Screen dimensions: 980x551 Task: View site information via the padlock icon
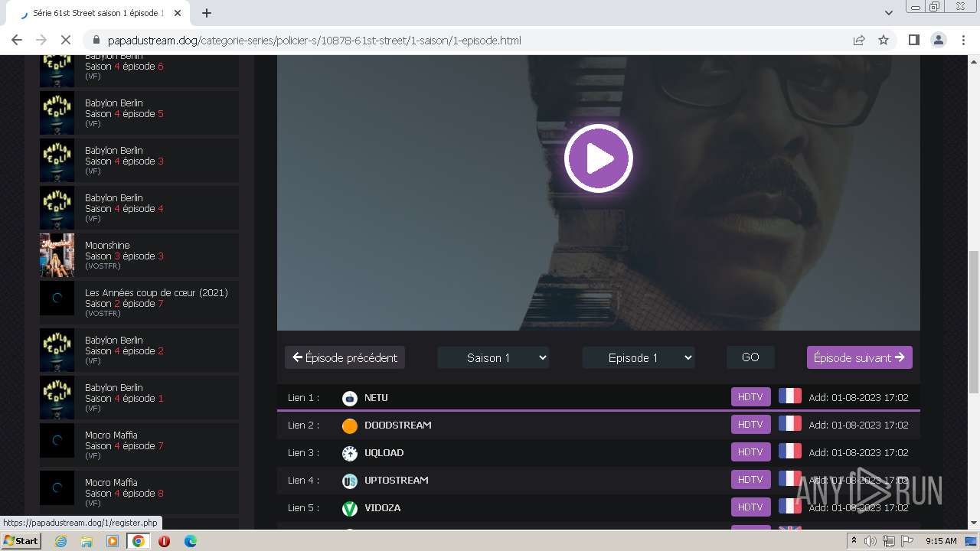(x=96, y=40)
